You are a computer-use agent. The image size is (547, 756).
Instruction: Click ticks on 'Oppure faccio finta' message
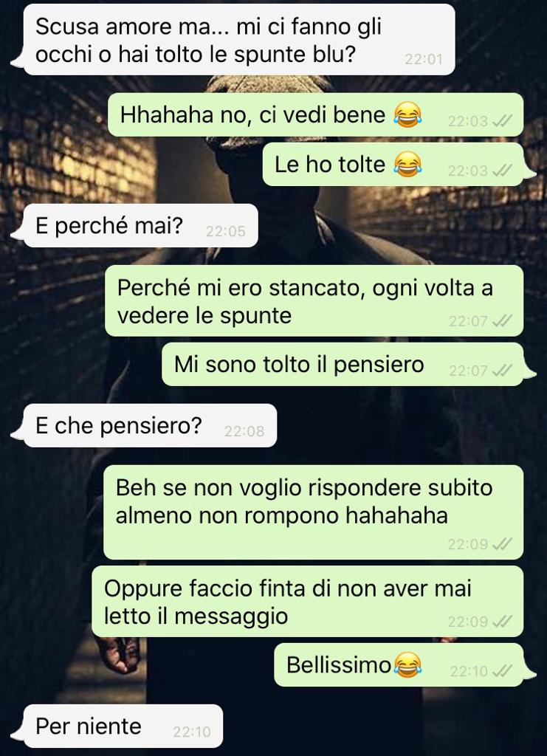click(x=502, y=621)
